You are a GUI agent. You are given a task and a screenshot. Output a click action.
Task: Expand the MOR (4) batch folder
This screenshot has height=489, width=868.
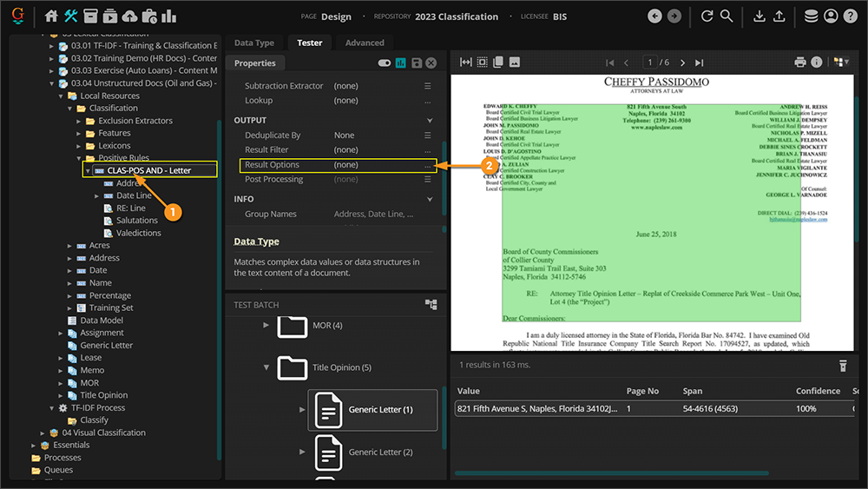(x=266, y=325)
